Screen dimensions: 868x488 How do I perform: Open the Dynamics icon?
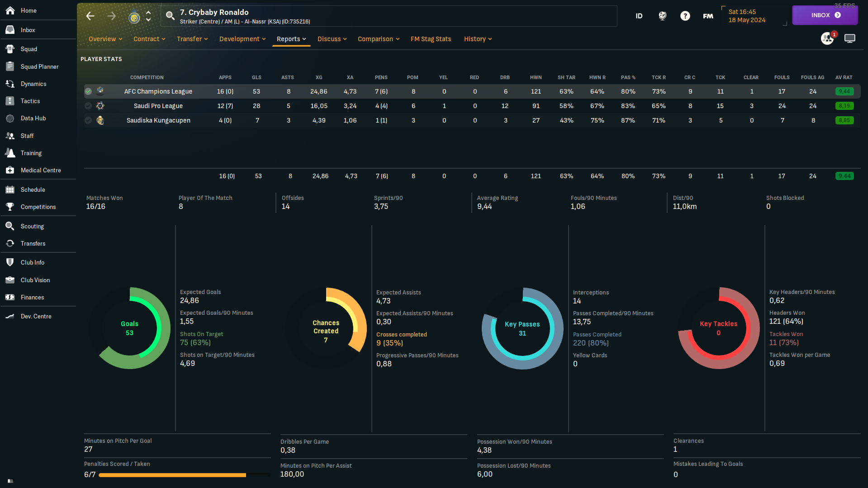click(x=10, y=84)
